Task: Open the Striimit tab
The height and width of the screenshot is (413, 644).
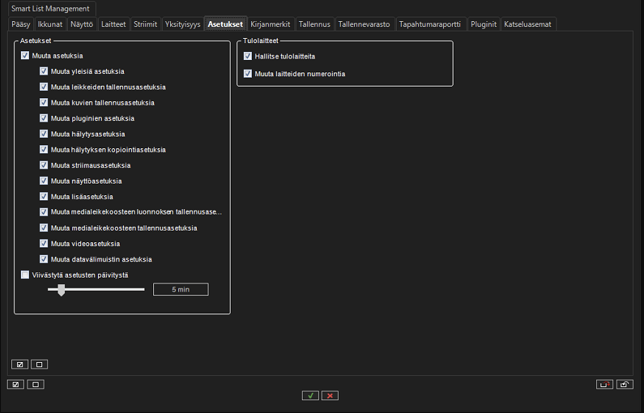Action: [x=145, y=24]
